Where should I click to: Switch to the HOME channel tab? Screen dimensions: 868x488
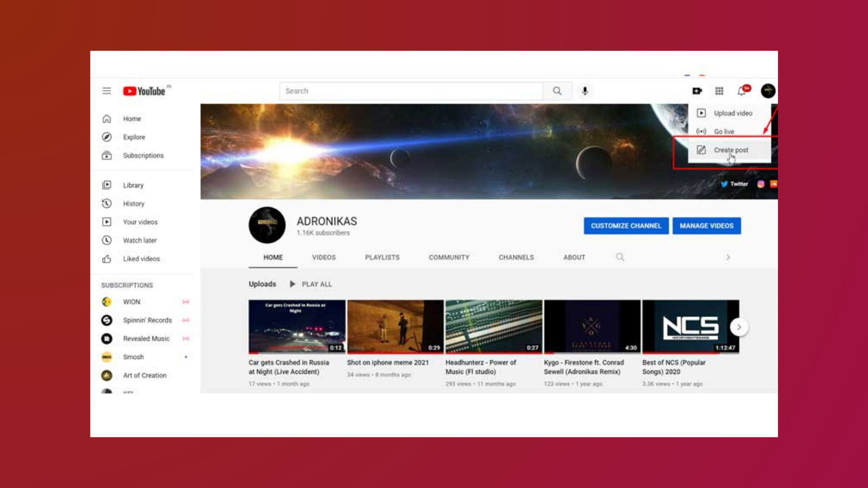coord(273,258)
